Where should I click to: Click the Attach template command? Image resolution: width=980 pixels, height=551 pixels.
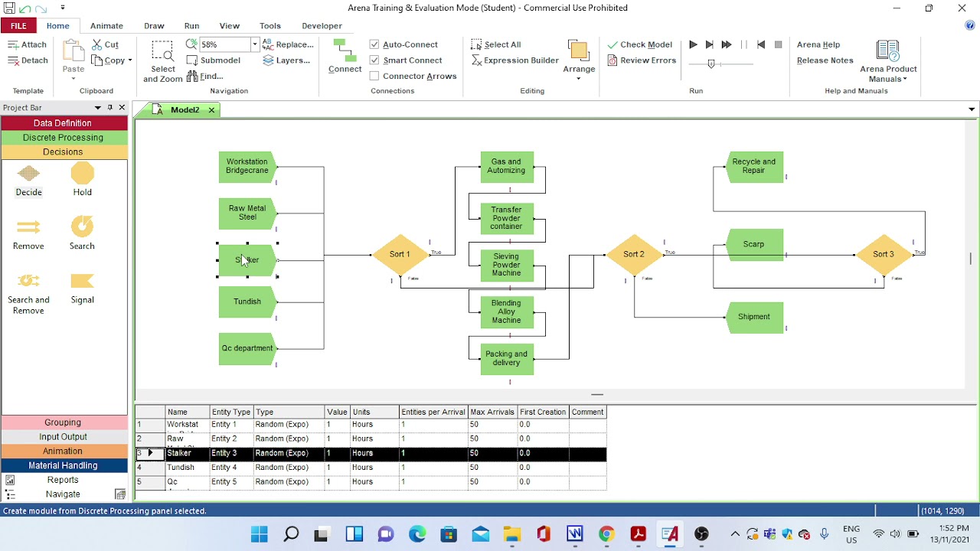28,44
